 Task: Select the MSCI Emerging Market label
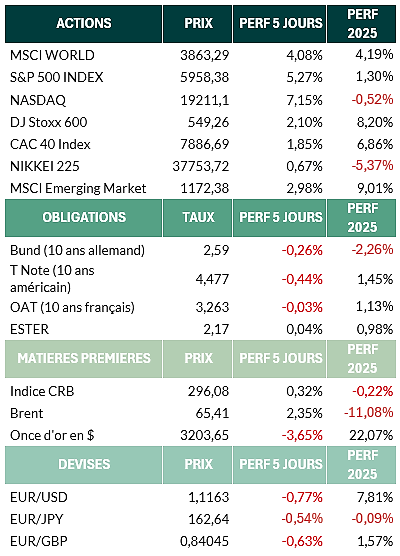78,188
